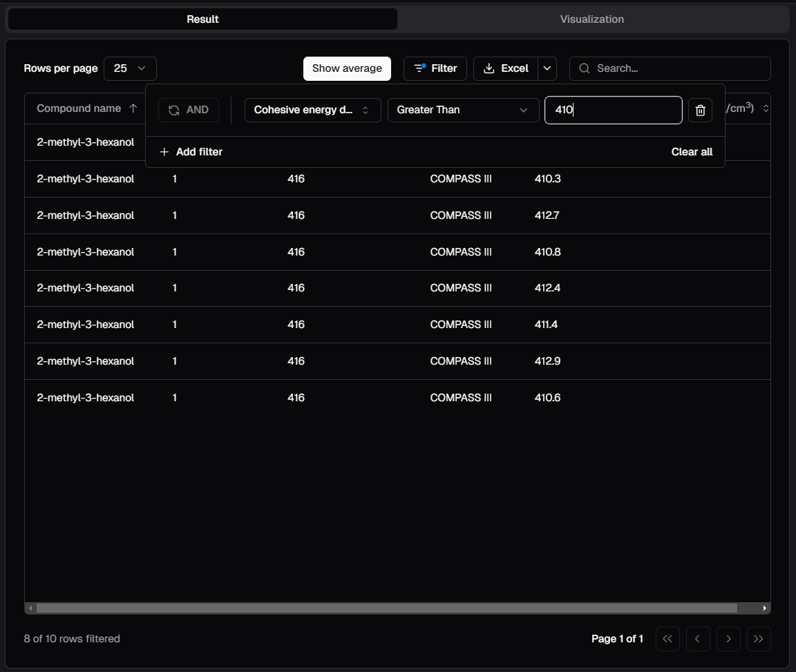Expand the Excel export options arrow

point(547,68)
